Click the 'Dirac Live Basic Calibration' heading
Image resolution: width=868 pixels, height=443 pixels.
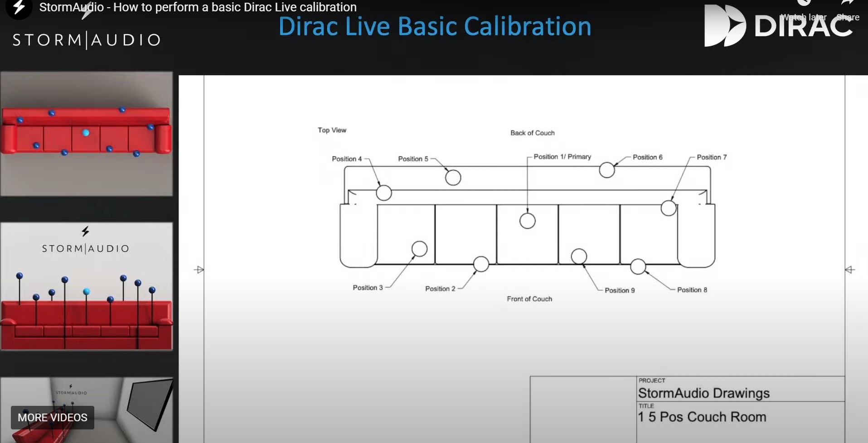click(x=435, y=26)
